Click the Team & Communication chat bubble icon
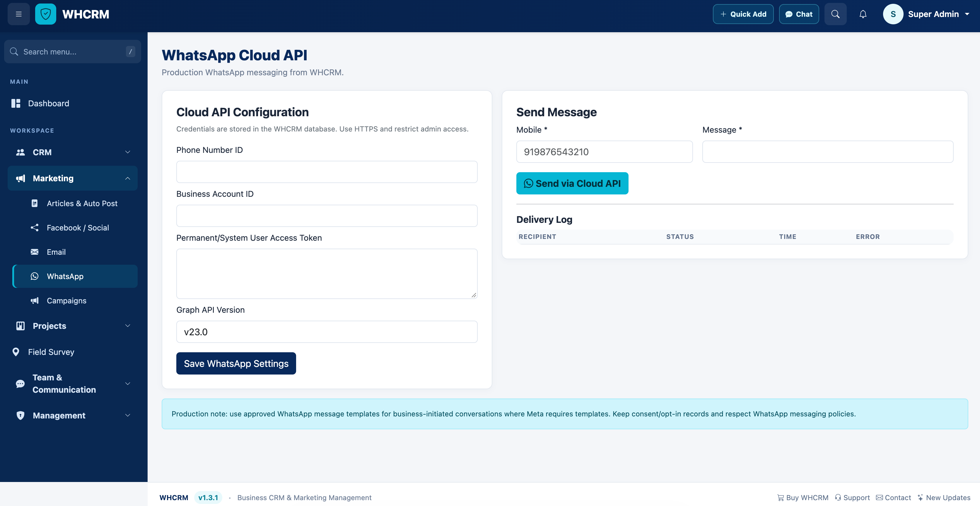Screen dimensions: 980x506 tap(20, 384)
